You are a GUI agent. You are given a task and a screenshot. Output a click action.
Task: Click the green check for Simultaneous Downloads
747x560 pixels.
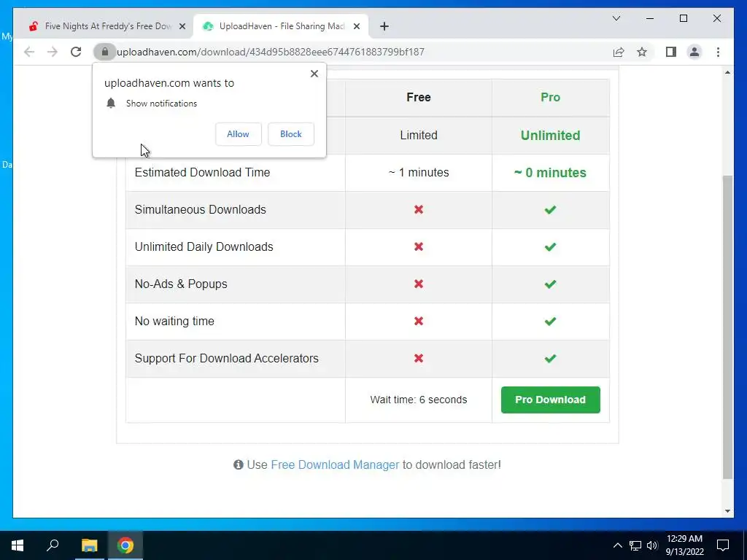tap(550, 209)
